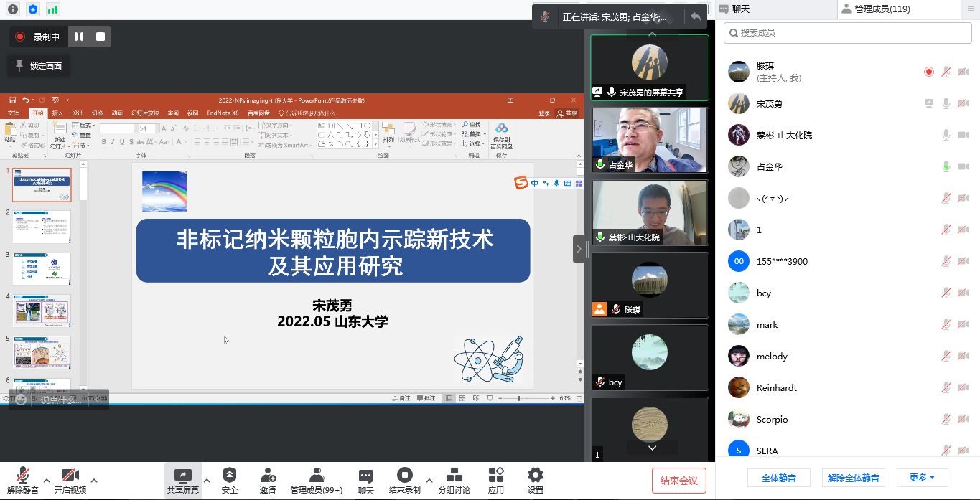Pause the recording in progress

[x=79, y=37]
